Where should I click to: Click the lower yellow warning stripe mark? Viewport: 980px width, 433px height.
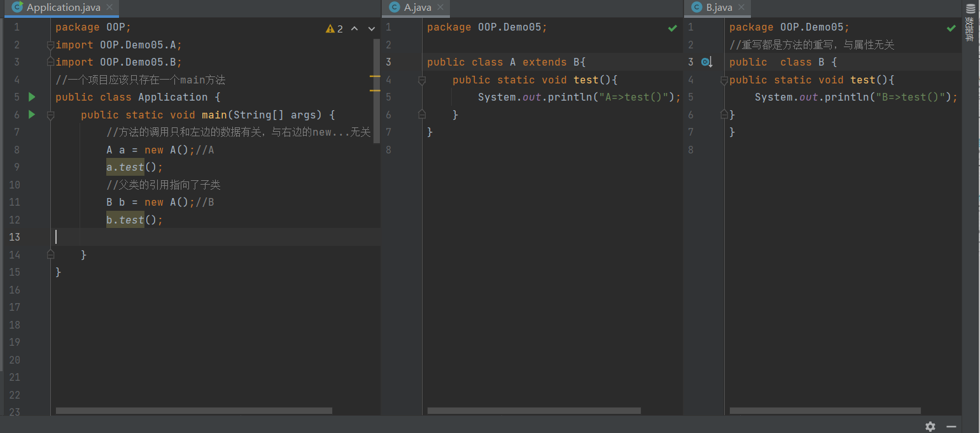375,90
